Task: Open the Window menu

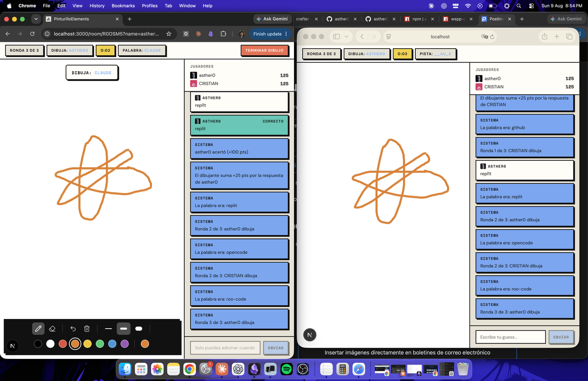Action: (x=187, y=6)
